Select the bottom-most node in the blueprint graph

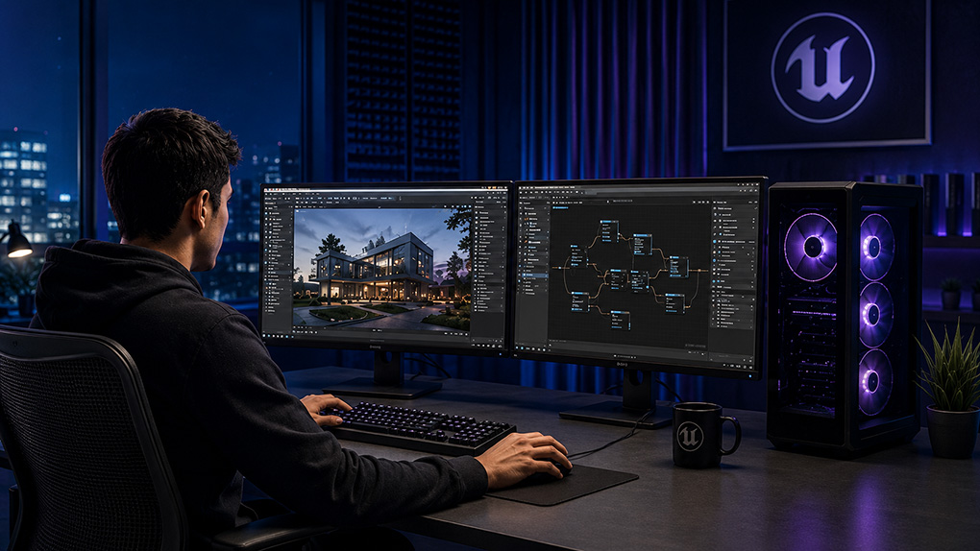[x=621, y=321]
